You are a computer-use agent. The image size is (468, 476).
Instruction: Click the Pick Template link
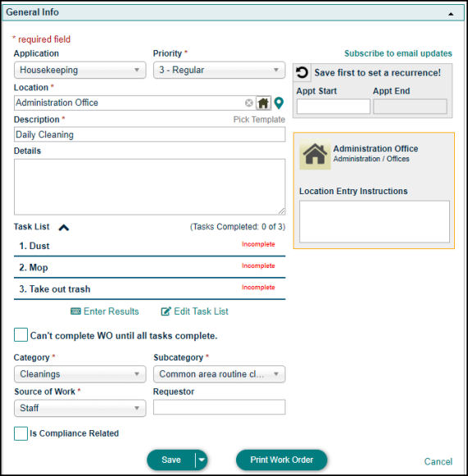(259, 120)
